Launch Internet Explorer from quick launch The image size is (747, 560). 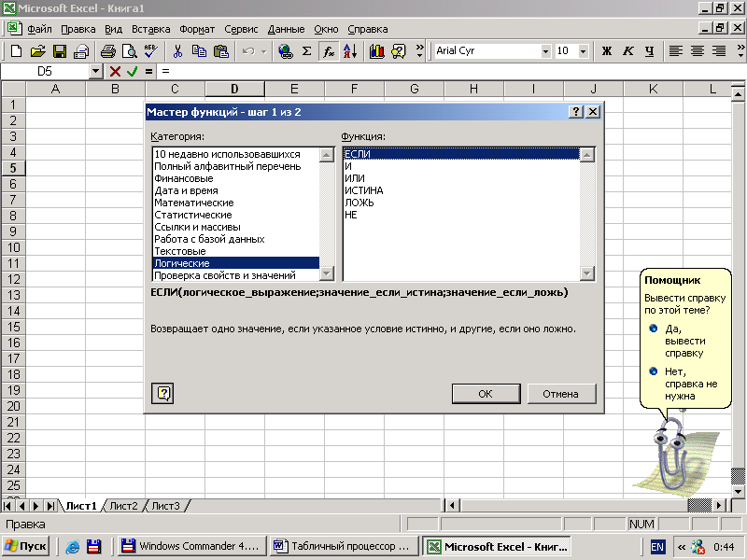(x=72, y=547)
